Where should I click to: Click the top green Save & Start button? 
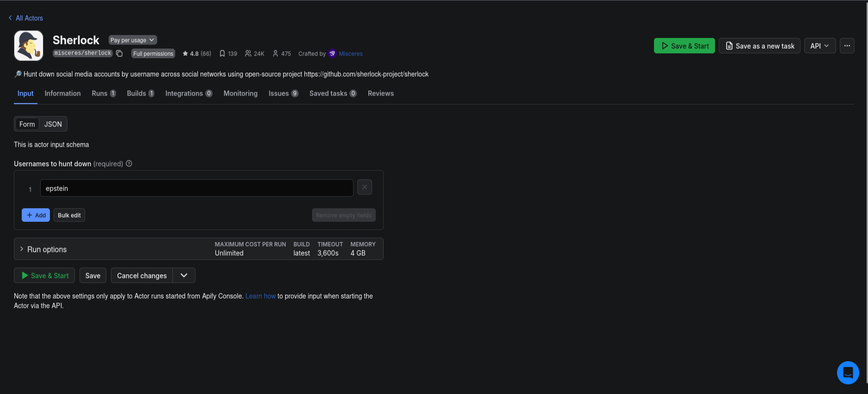pos(685,46)
